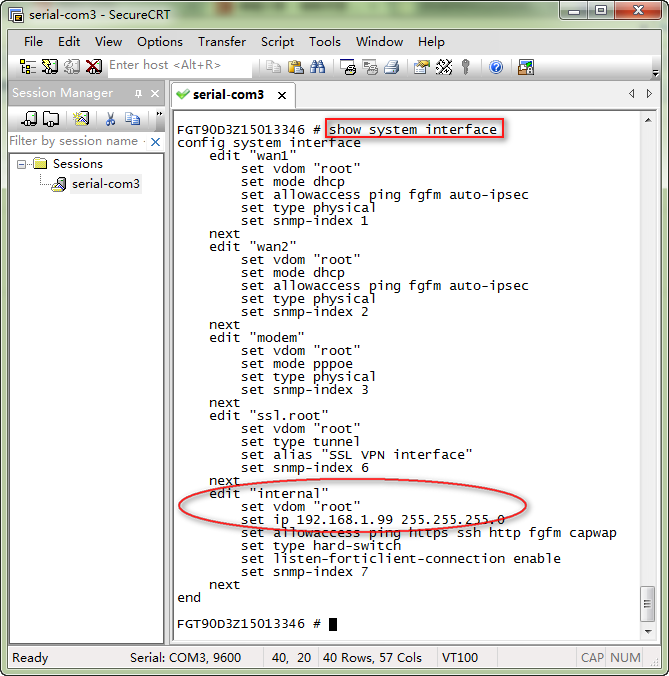669x676 pixels.
Task: Click the toolbar overflow options arrow
Action: [655, 73]
